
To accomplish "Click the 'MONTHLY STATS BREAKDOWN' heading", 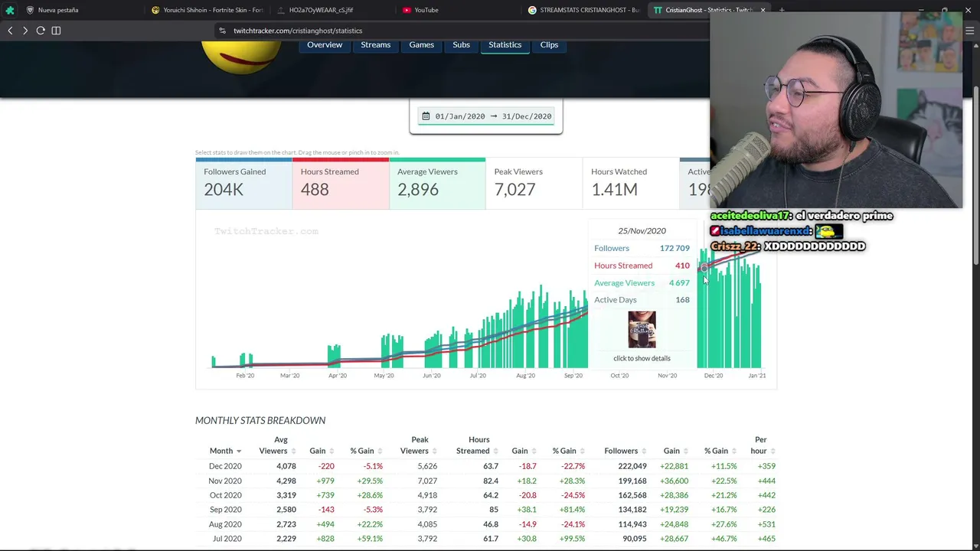I will [260, 420].
